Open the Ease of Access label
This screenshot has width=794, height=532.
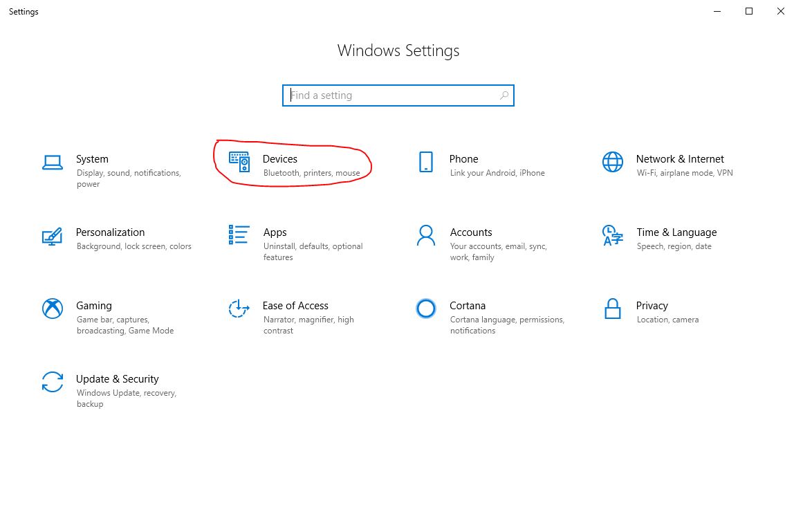(x=295, y=306)
